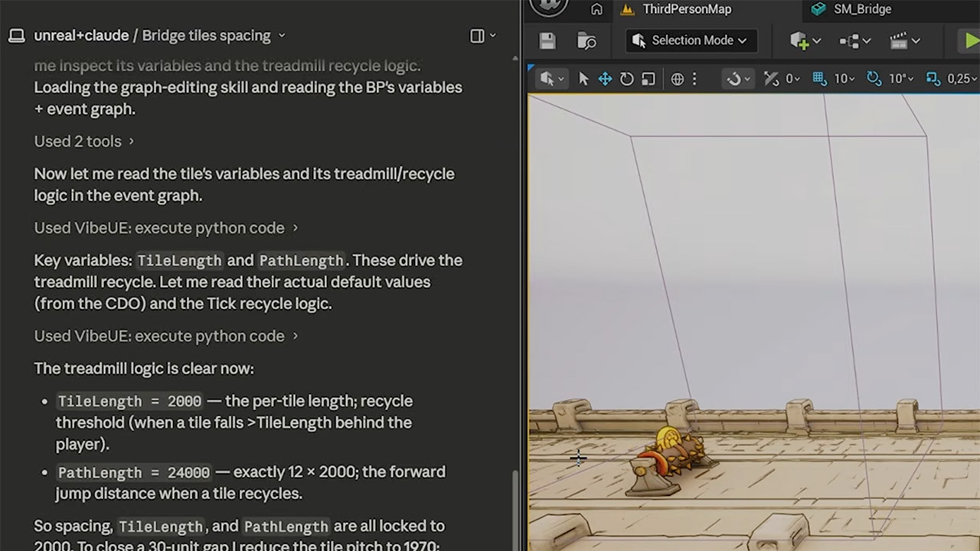
Task: Start play with the green Play button
Action: [x=971, y=41]
